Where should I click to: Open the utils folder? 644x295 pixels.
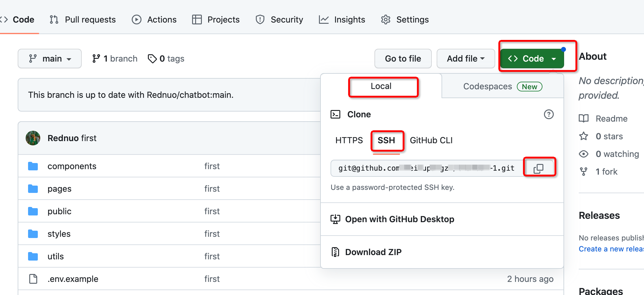click(x=55, y=256)
